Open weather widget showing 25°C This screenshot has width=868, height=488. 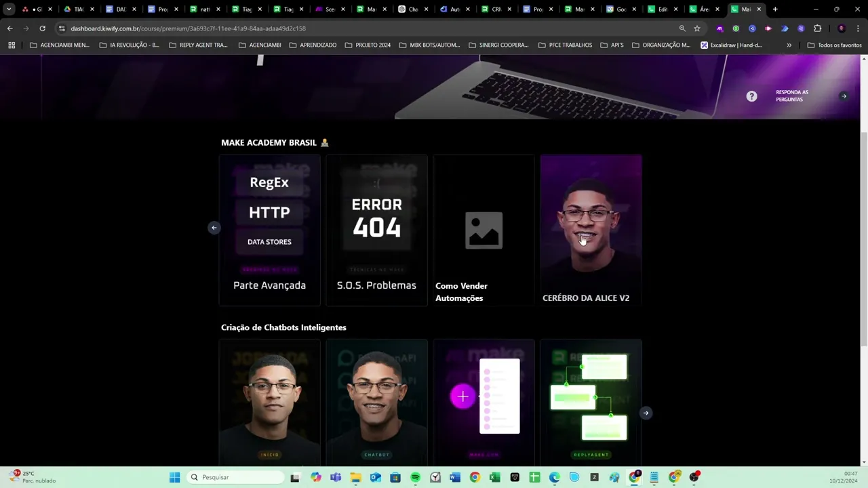point(33,477)
